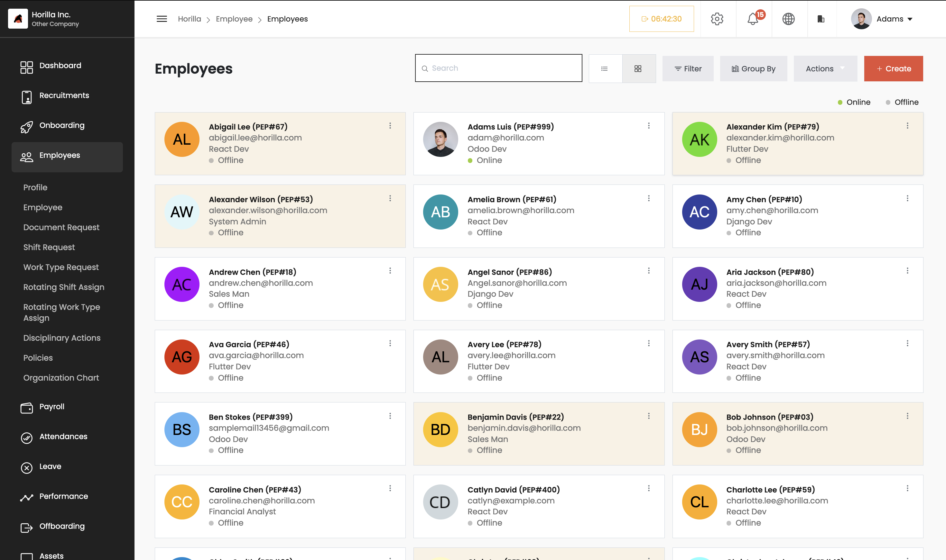Open the Dashboard from the sidebar

(60, 65)
